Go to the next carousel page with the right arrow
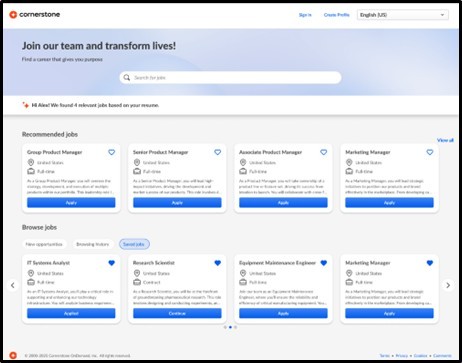Image resolution: width=462 pixels, height=363 pixels. coord(448,285)
